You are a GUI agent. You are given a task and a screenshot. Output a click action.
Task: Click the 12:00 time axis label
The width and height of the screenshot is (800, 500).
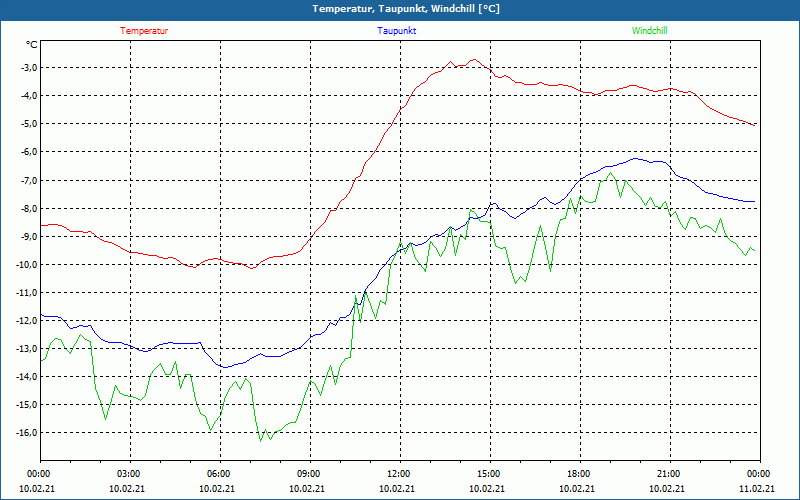397,474
